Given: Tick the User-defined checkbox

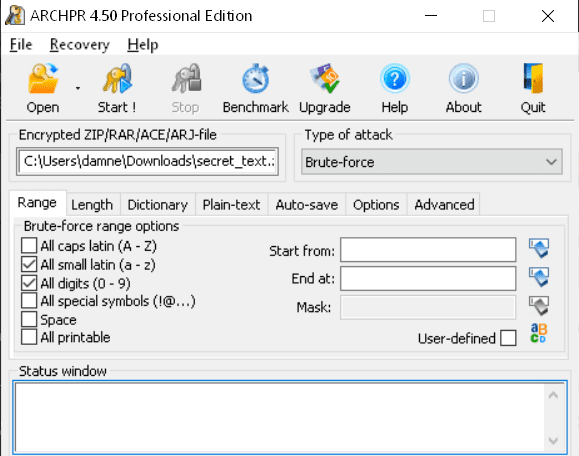Looking at the screenshot, I should tap(508, 338).
